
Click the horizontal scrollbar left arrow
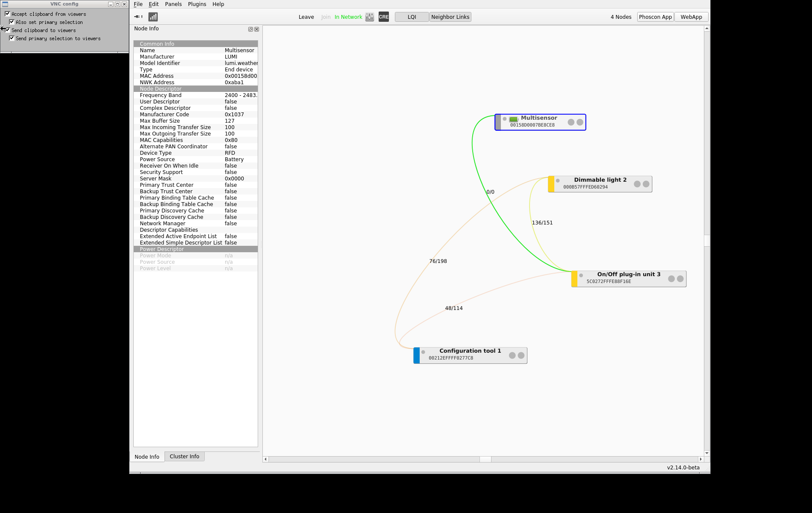pos(265,459)
